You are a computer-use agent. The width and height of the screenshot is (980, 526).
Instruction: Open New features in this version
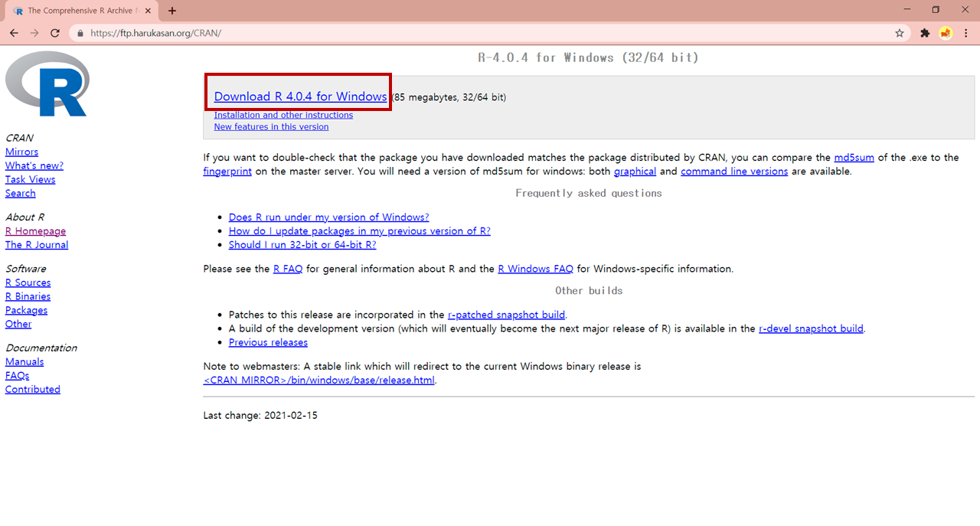coord(271,127)
